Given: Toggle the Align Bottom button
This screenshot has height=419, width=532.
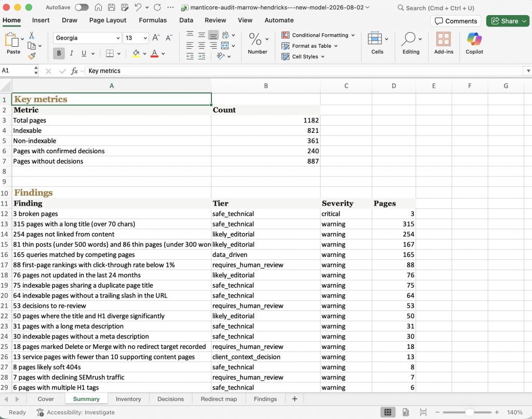Looking at the screenshot, I should point(213,35).
